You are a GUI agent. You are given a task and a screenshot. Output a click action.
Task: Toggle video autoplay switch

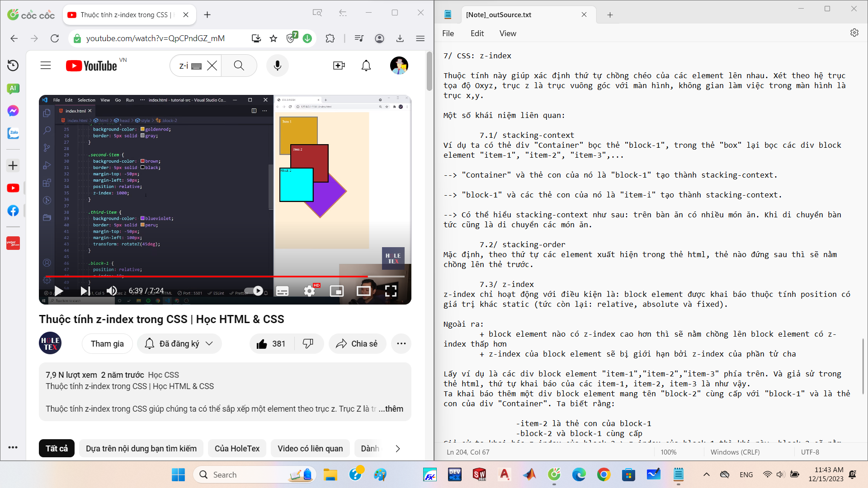254,291
